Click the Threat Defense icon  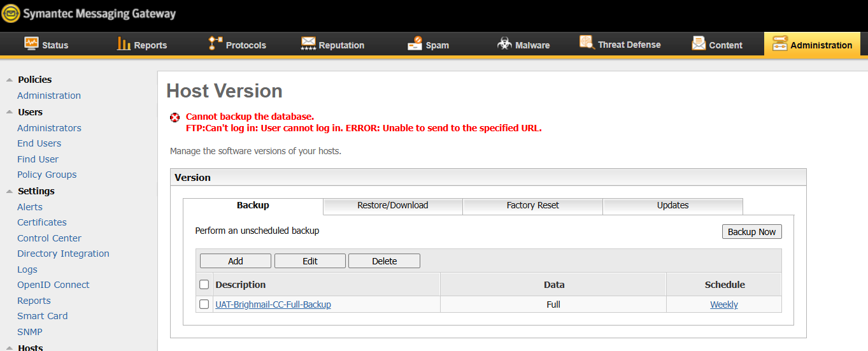pyautogui.click(x=587, y=43)
